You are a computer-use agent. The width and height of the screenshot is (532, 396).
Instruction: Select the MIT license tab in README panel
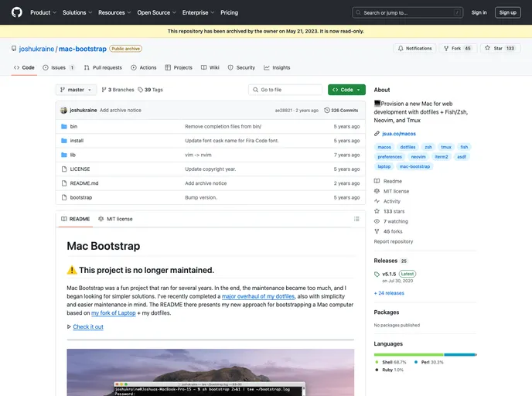(115, 219)
